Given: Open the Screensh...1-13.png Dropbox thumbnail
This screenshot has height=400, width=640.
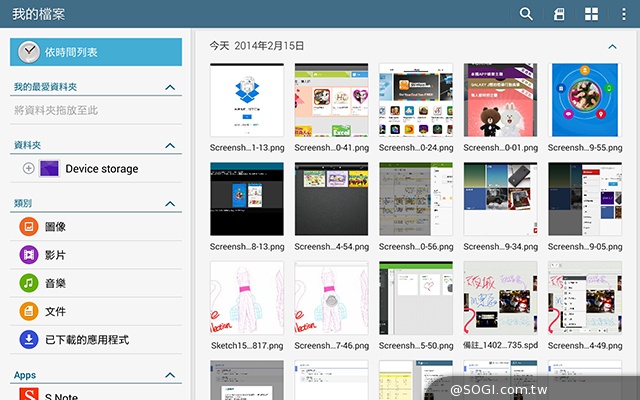Looking at the screenshot, I should click(x=247, y=100).
